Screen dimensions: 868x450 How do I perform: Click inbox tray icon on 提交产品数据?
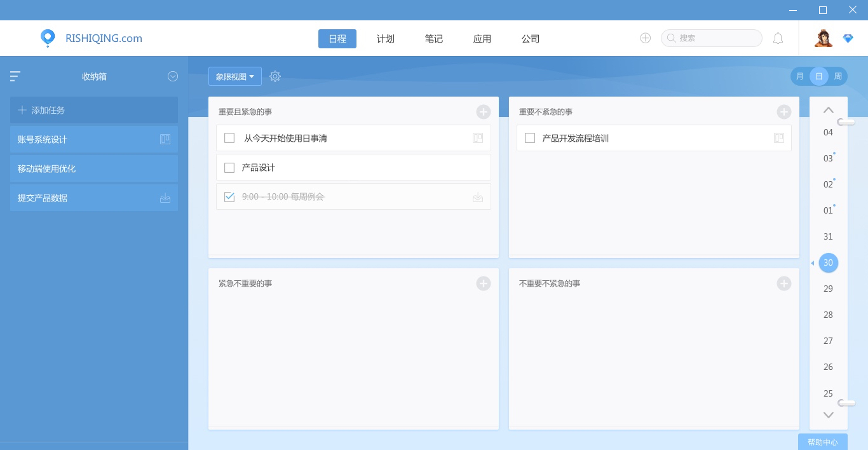pyautogui.click(x=165, y=198)
